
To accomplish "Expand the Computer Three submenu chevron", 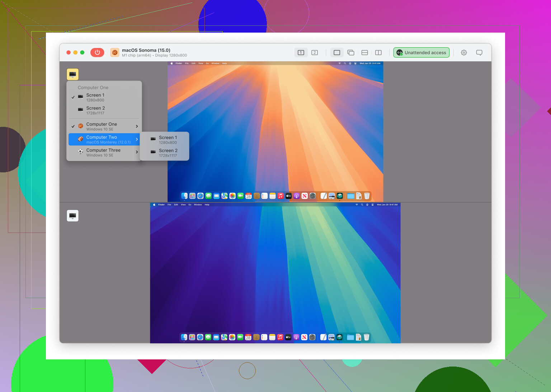I will [x=137, y=152].
